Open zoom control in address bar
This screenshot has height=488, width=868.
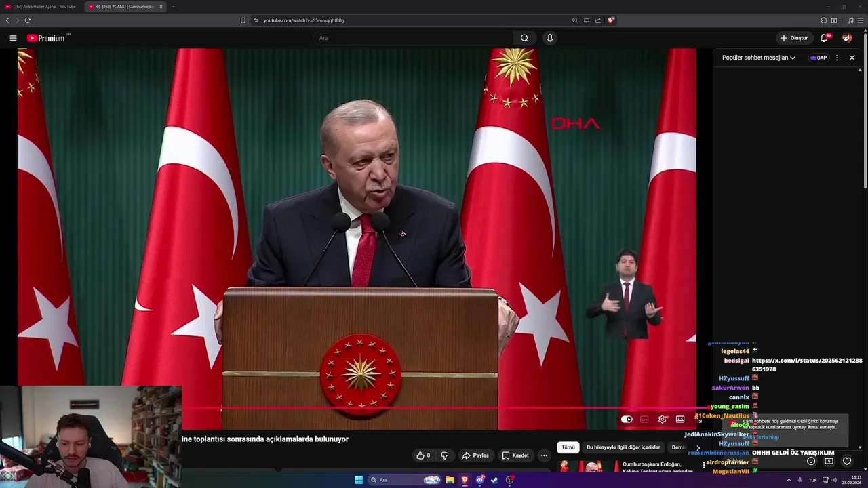coord(575,20)
